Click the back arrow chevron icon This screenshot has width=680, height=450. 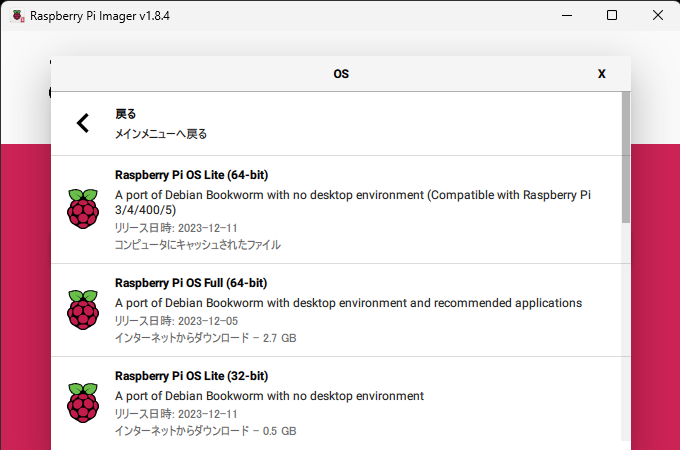(83, 123)
